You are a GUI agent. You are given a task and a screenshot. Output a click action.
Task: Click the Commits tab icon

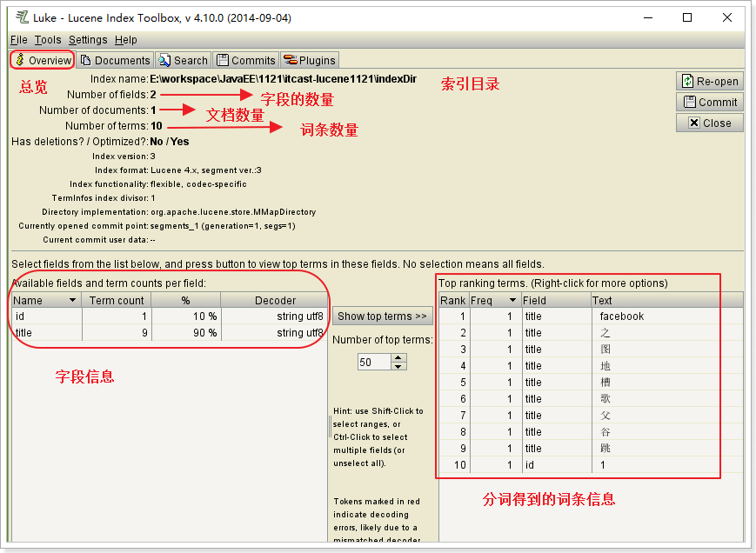click(222, 60)
